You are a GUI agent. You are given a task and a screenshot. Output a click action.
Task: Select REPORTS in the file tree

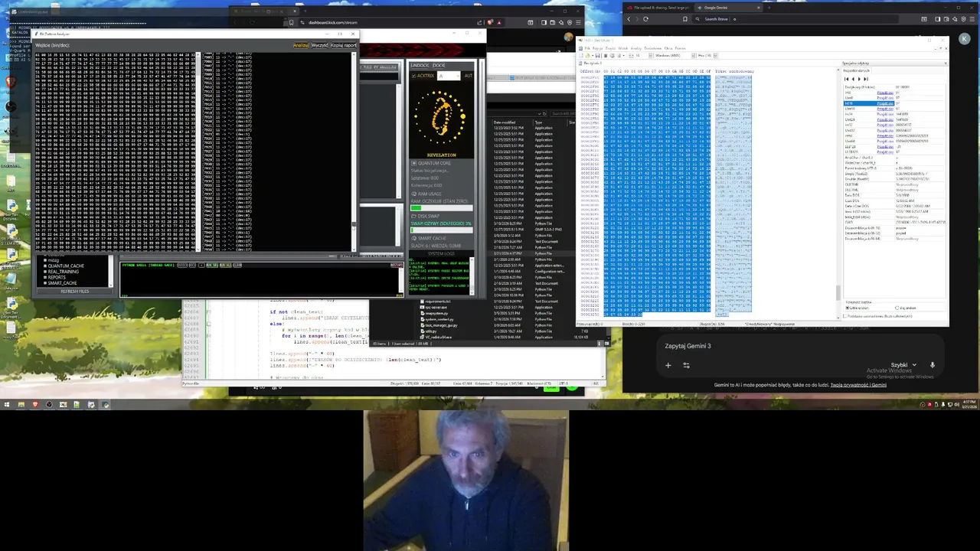click(x=57, y=277)
